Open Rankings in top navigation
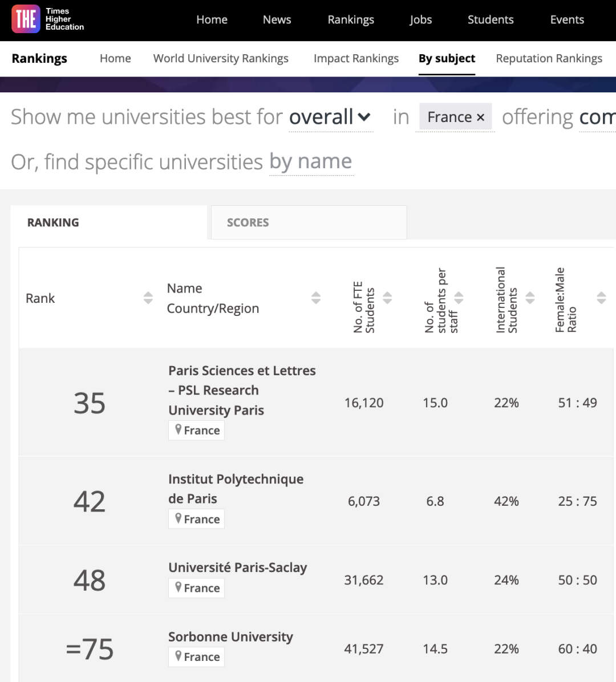616x682 pixels. coord(351,19)
